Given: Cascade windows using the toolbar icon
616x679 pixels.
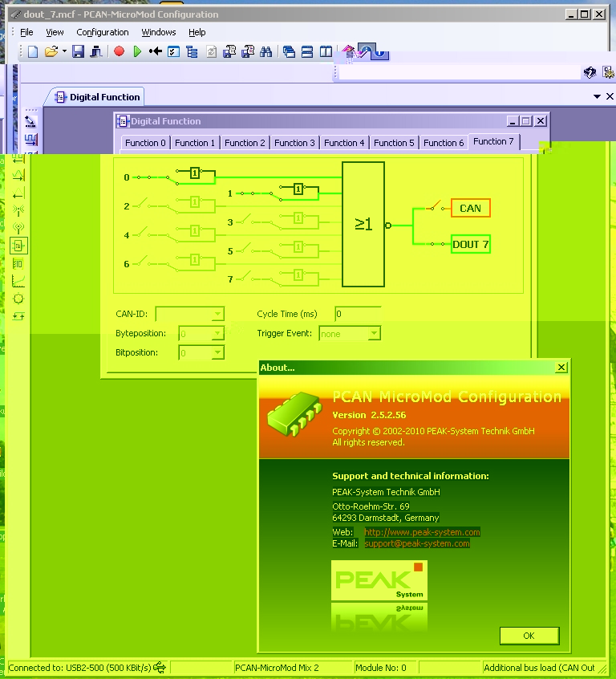Looking at the screenshot, I should click(x=289, y=52).
